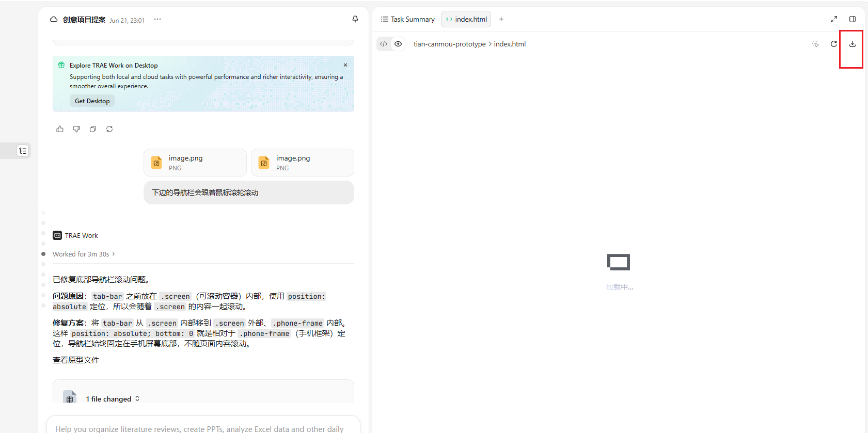The image size is (868, 433).
Task: Click the file icon in the 1 file changed card
Action: click(x=70, y=397)
